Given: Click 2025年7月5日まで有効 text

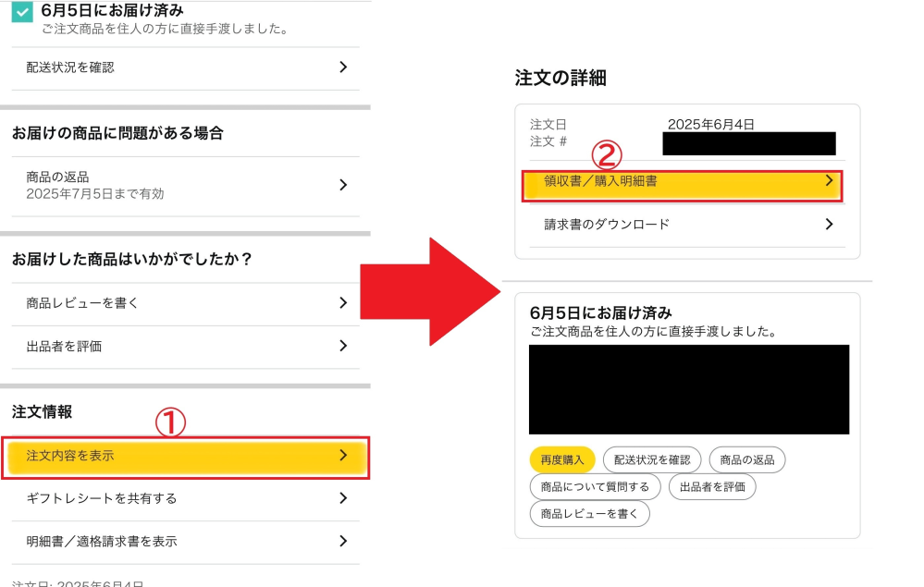Looking at the screenshot, I should (x=95, y=194).
